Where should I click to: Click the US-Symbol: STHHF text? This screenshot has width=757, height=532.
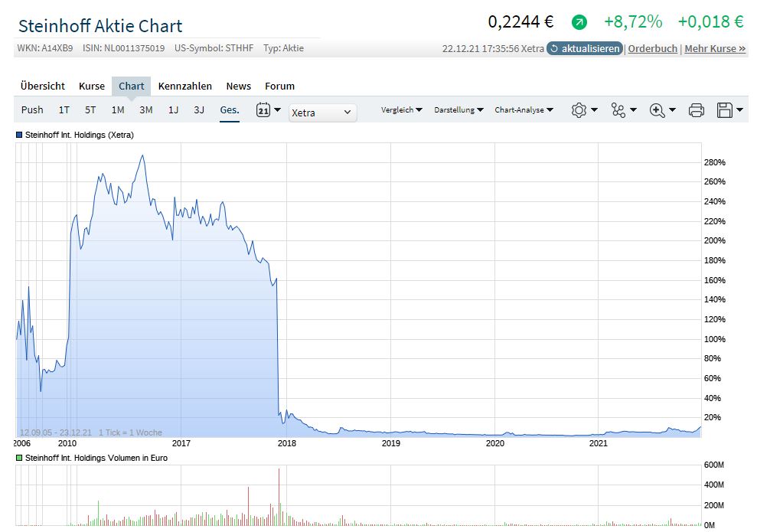(x=214, y=48)
